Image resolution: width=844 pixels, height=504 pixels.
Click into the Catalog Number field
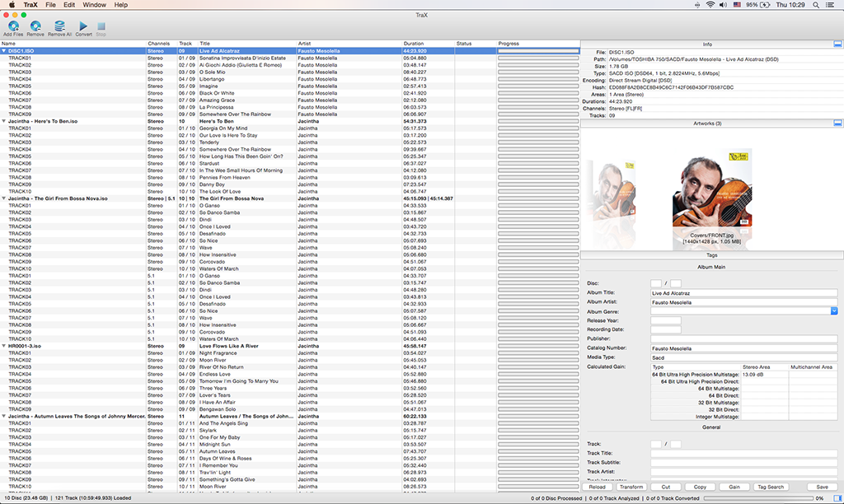point(744,348)
